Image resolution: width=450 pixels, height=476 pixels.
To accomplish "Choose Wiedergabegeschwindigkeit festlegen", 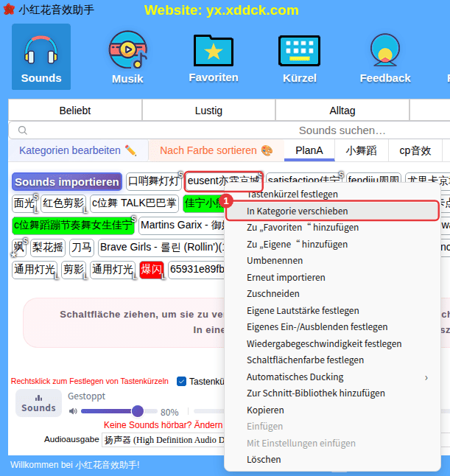I will pyautogui.click(x=332, y=343).
